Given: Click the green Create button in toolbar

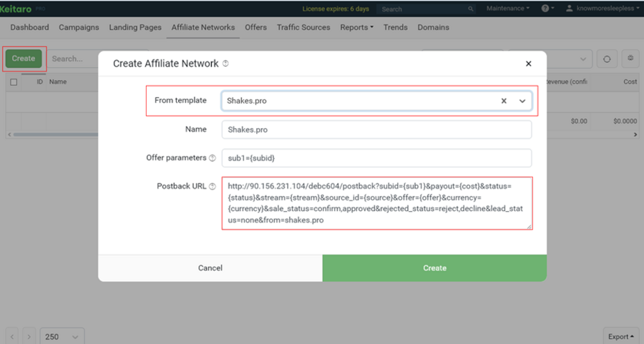Looking at the screenshot, I should (24, 59).
